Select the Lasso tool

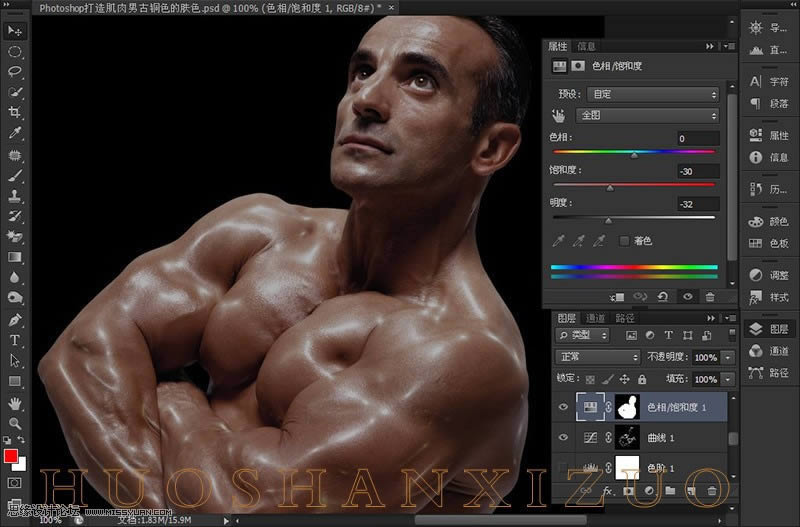tap(16, 71)
